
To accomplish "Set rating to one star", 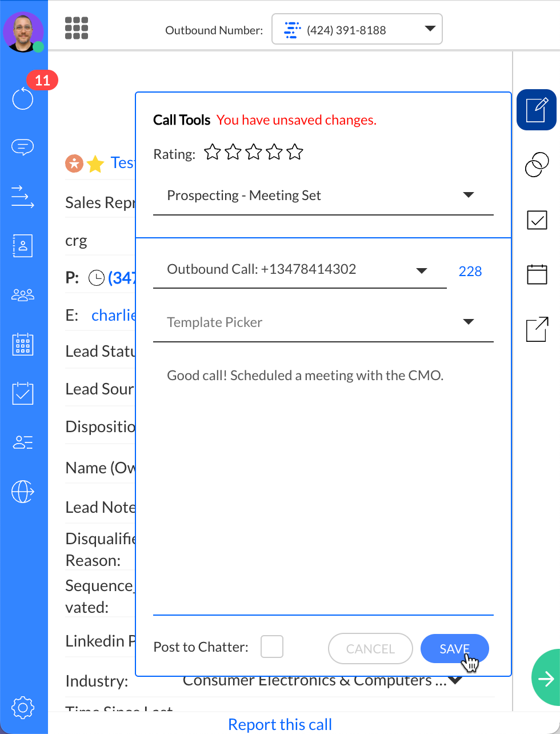I will (x=213, y=152).
